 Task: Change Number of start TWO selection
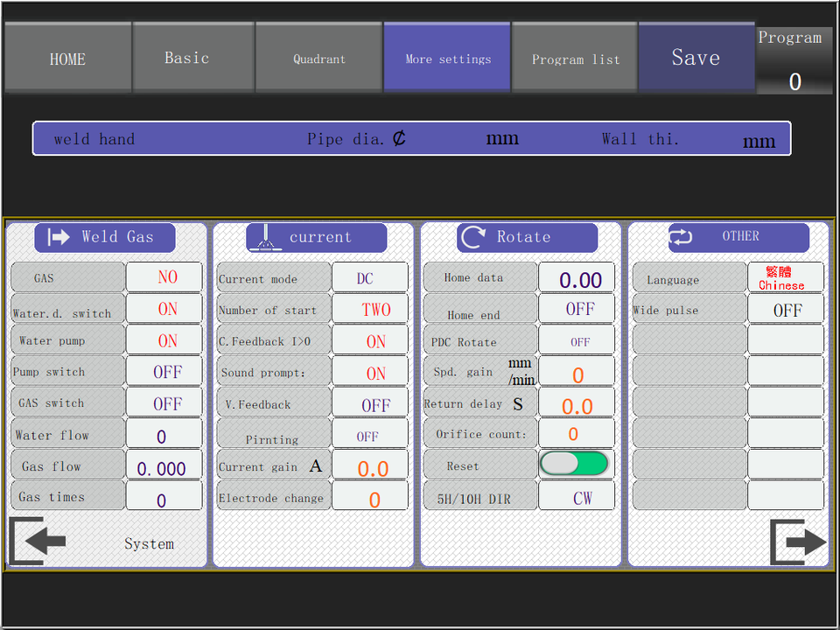click(370, 309)
